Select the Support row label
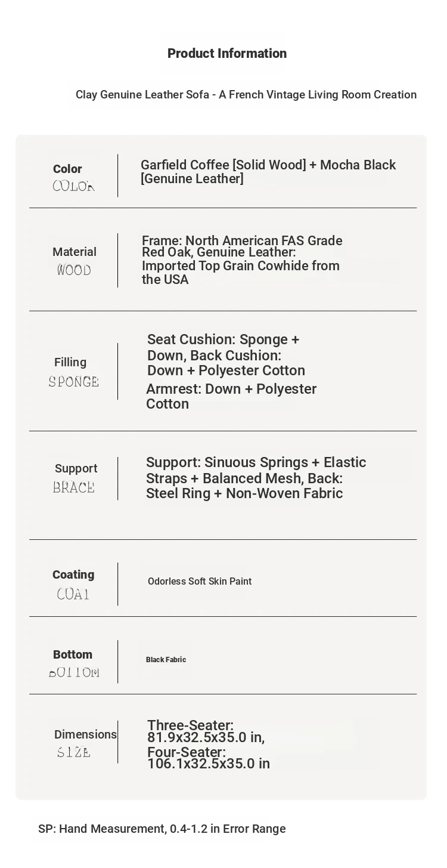This screenshot has height=868, width=447. coord(76,468)
